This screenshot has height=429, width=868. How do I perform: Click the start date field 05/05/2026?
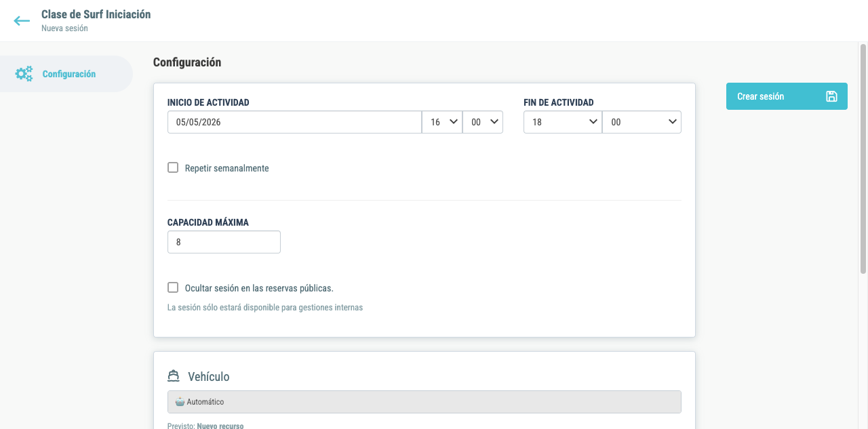294,122
